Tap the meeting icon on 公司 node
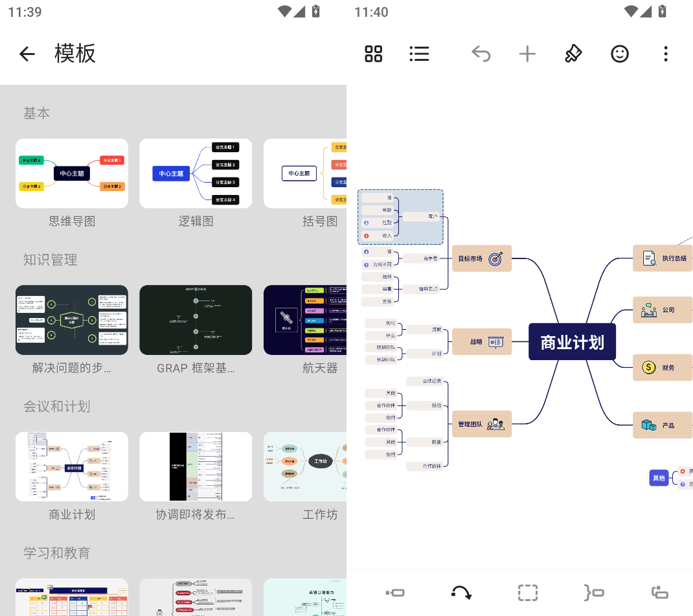The width and height of the screenshot is (693, 616). point(649,310)
